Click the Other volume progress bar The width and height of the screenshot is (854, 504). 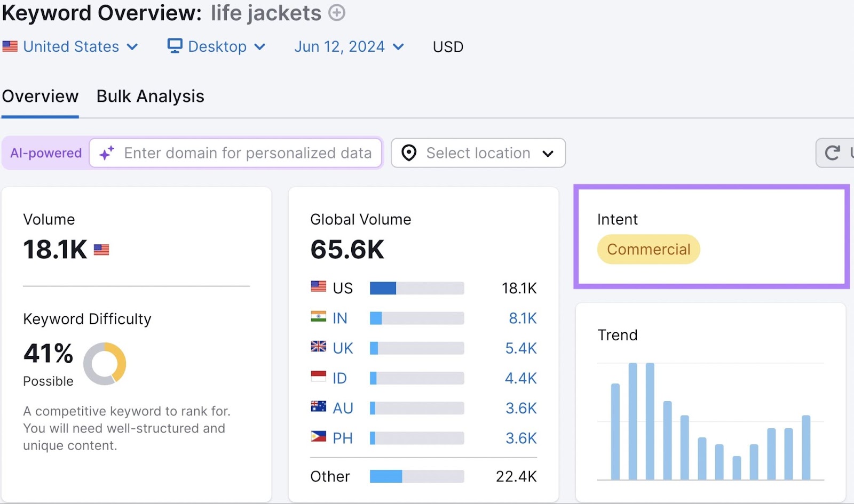[417, 476]
